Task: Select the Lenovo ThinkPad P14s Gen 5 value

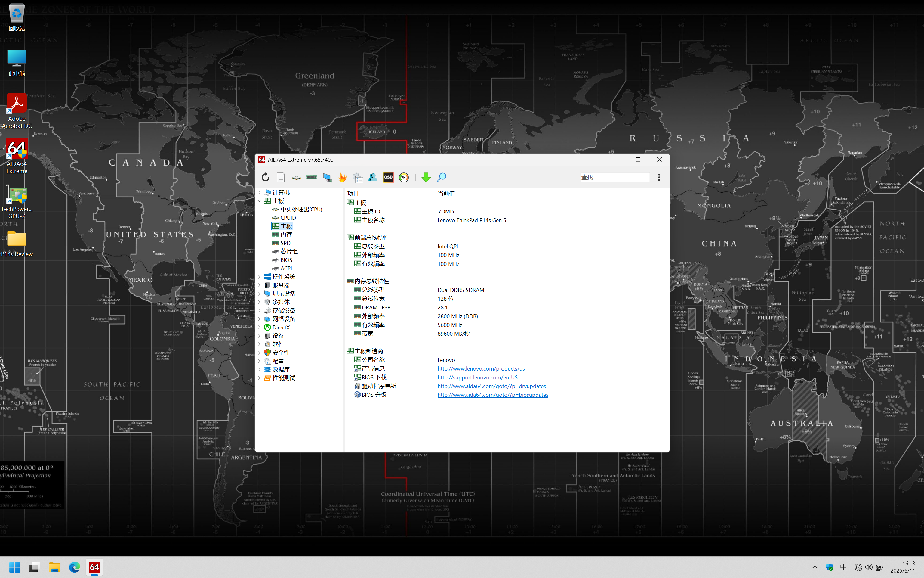Action: pyautogui.click(x=472, y=220)
